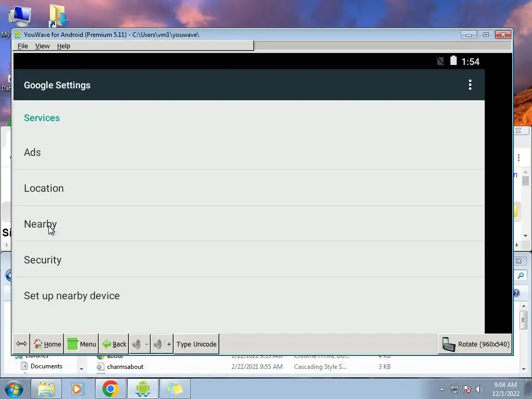532x399 pixels.
Task: Open the Security settings entry
Action: pyautogui.click(x=249, y=260)
